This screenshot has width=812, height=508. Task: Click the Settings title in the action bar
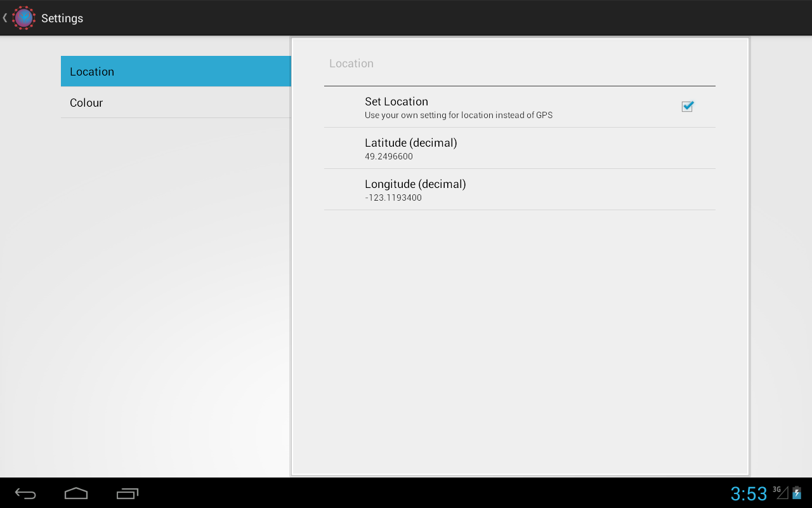pos(62,18)
